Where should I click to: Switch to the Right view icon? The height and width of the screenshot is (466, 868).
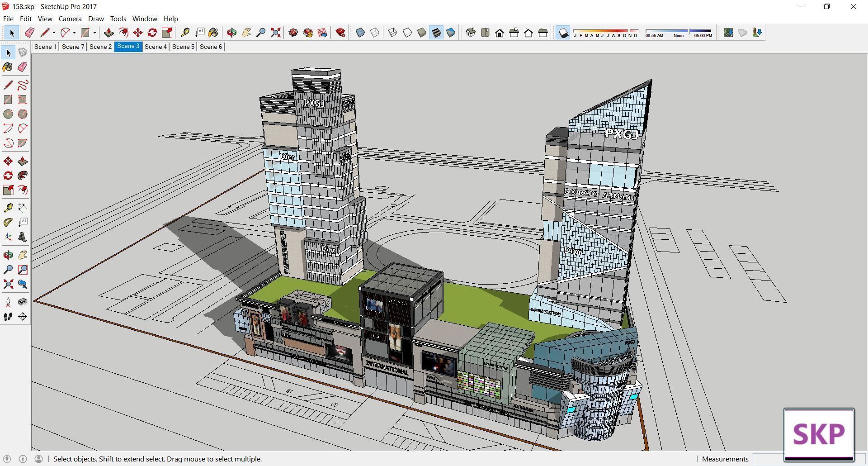tap(514, 33)
